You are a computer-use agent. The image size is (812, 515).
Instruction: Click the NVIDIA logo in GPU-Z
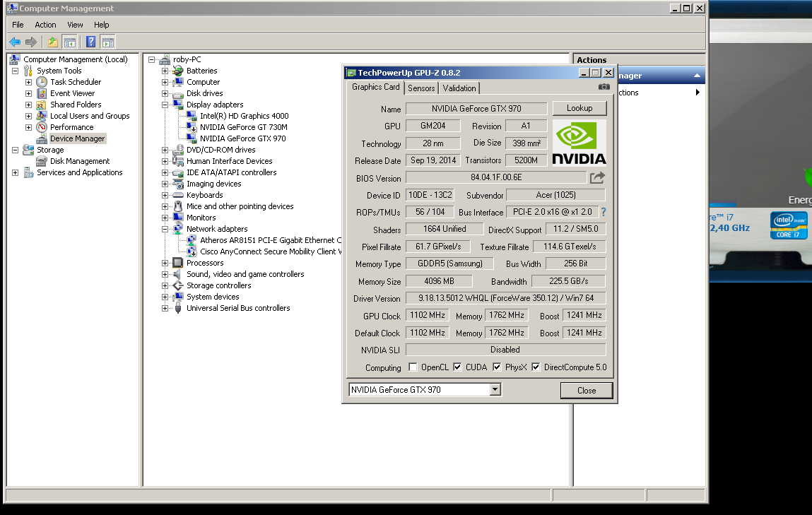pyautogui.click(x=579, y=143)
